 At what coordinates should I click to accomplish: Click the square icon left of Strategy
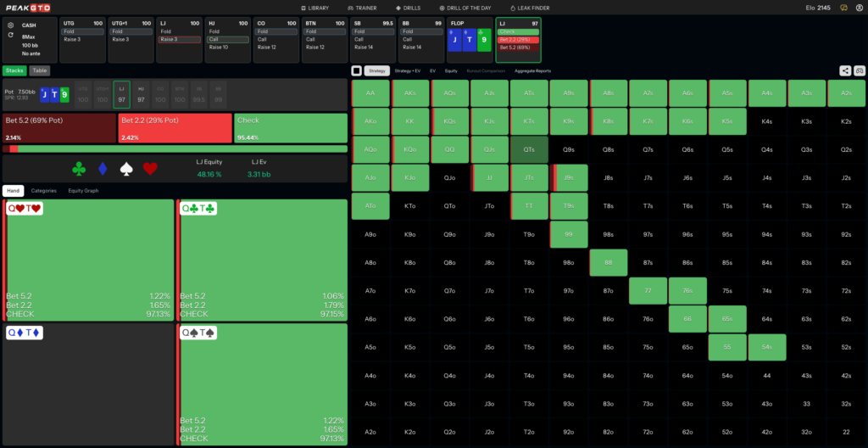pos(357,71)
